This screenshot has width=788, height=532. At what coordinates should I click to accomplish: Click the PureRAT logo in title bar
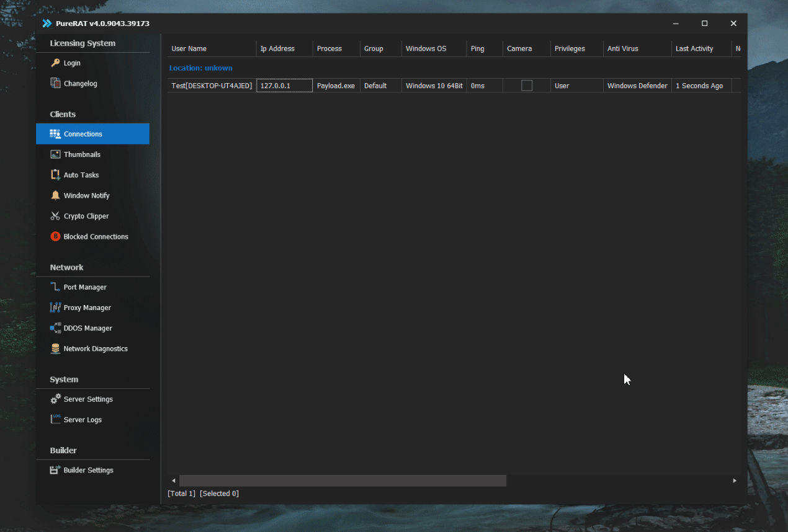[x=47, y=24]
